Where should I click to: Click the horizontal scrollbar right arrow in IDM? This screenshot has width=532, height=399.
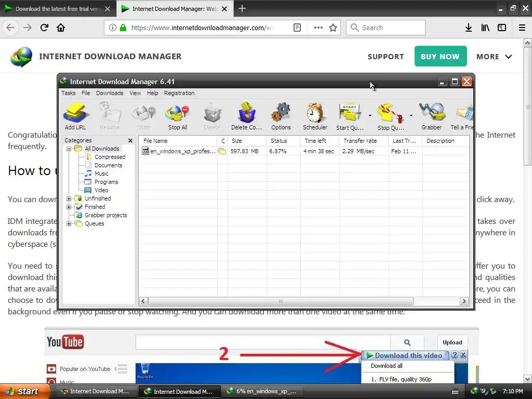coord(464,301)
